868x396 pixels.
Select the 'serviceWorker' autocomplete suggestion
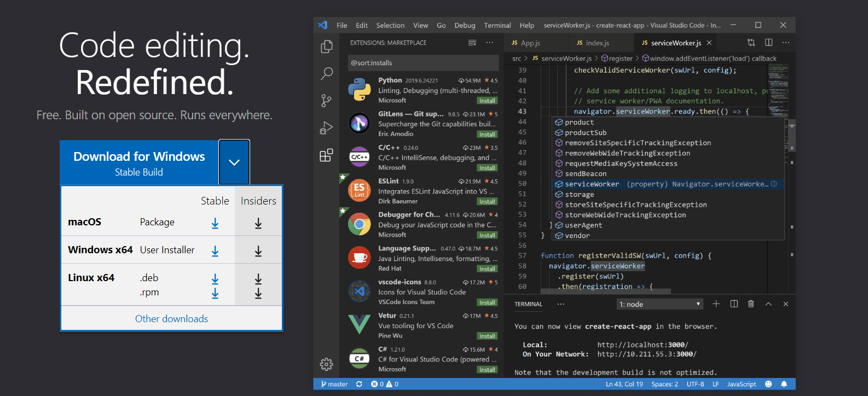(668, 184)
